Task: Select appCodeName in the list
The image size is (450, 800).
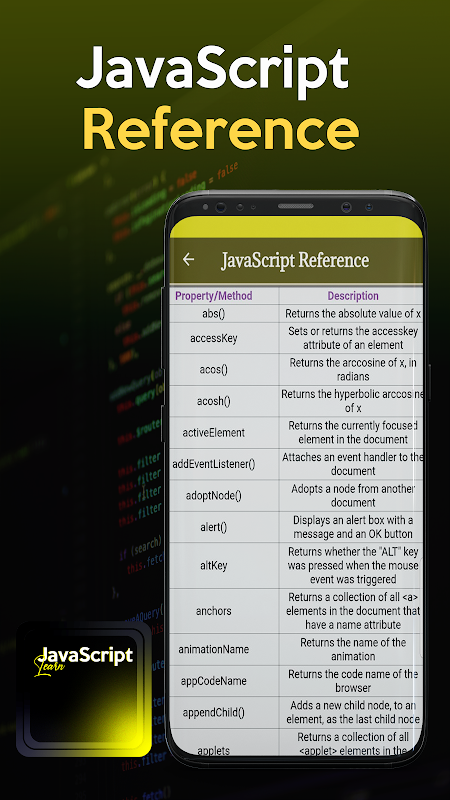Action: pyautogui.click(x=214, y=681)
